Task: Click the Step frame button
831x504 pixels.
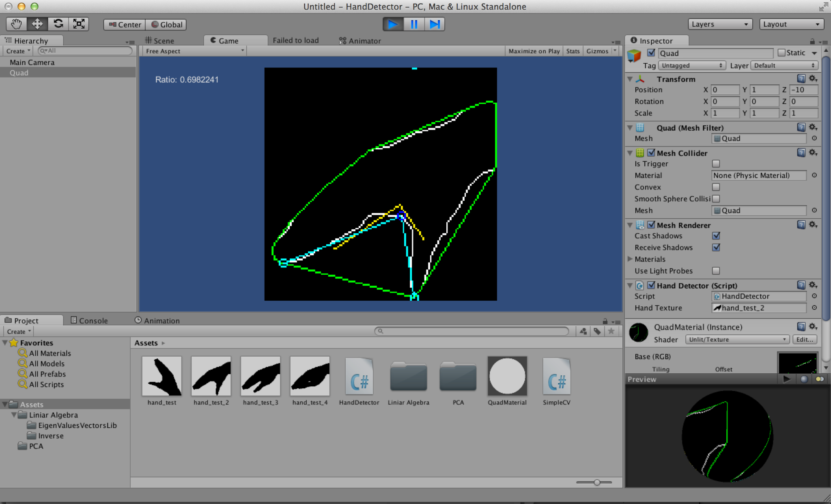Action: tap(435, 24)
